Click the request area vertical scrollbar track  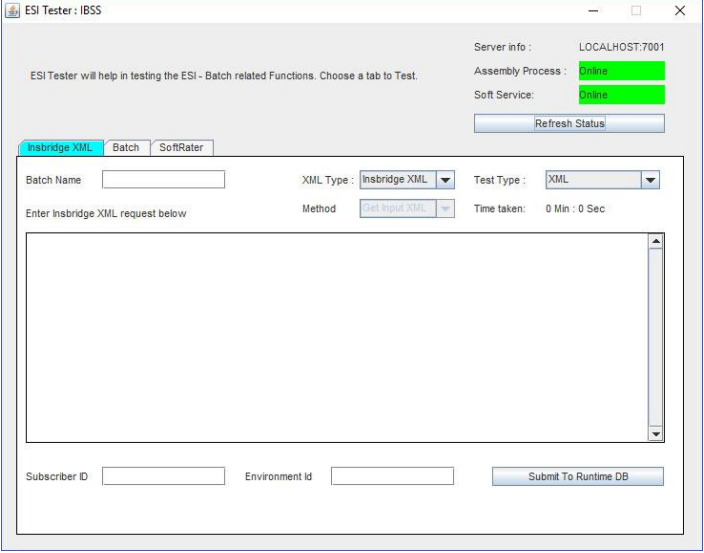(x=656, y=338)
